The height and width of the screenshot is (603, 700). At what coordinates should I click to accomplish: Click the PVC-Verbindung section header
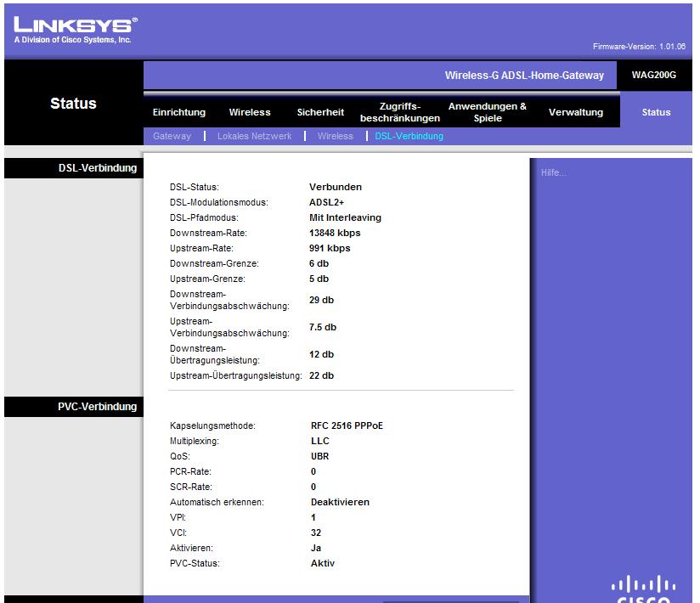tap(98, 407)
